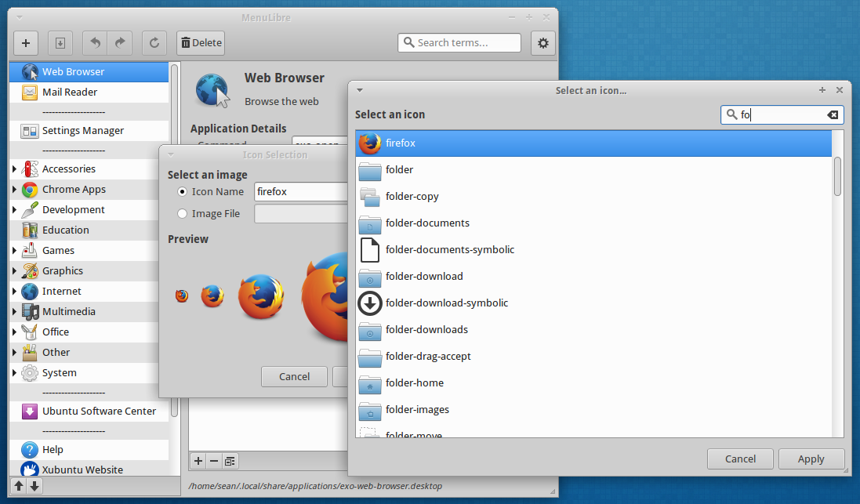Expand the Graphics category tree node
This screenshot has height=504, width=860.
[x=14, y=271]
